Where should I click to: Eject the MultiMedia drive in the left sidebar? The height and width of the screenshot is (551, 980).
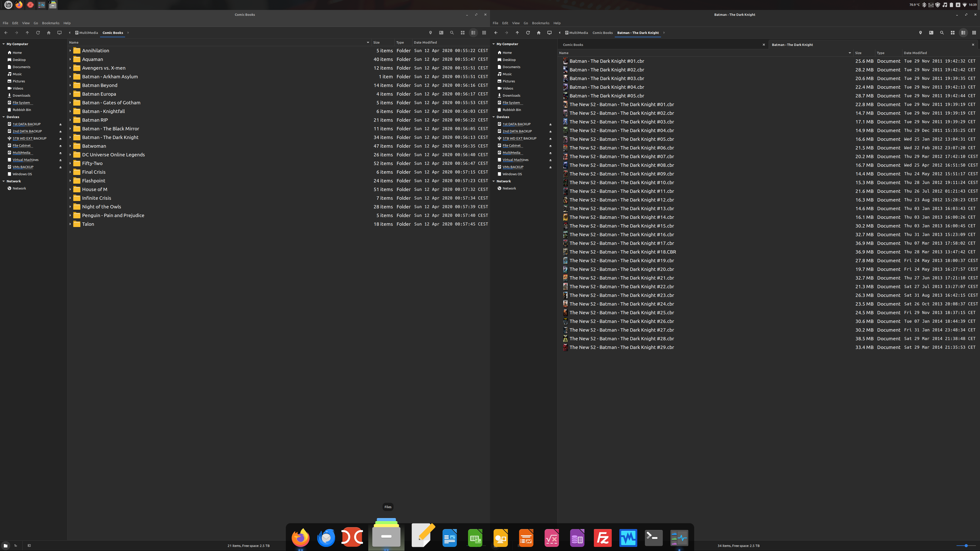pyautogui.click(x=60, y=153)
